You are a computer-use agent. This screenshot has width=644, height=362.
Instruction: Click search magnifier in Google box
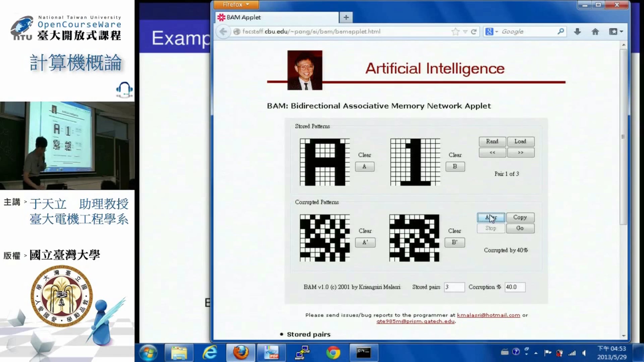[560, 32]
